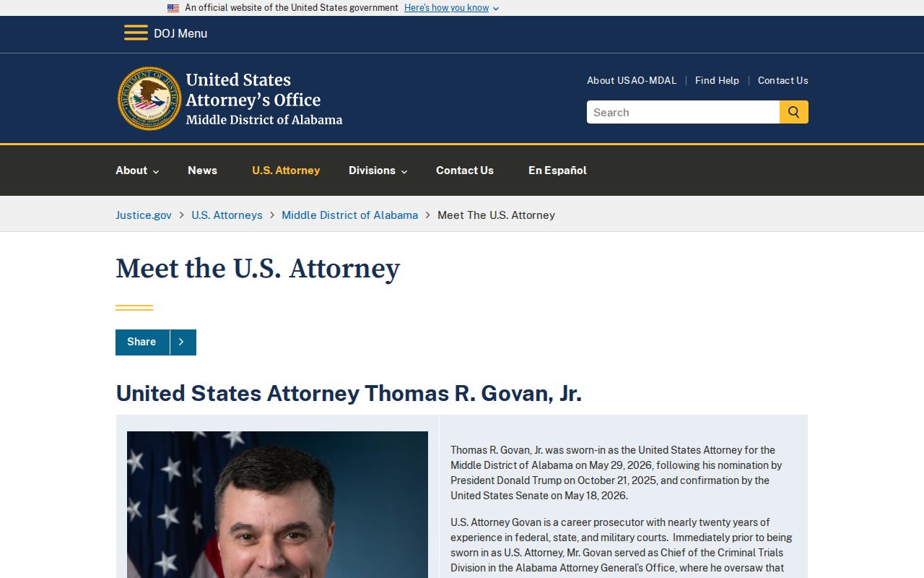Follow Middle District of Alabama breadcrumb
Image resolution: width=924 pixels, height=578 pixels.
349,215
